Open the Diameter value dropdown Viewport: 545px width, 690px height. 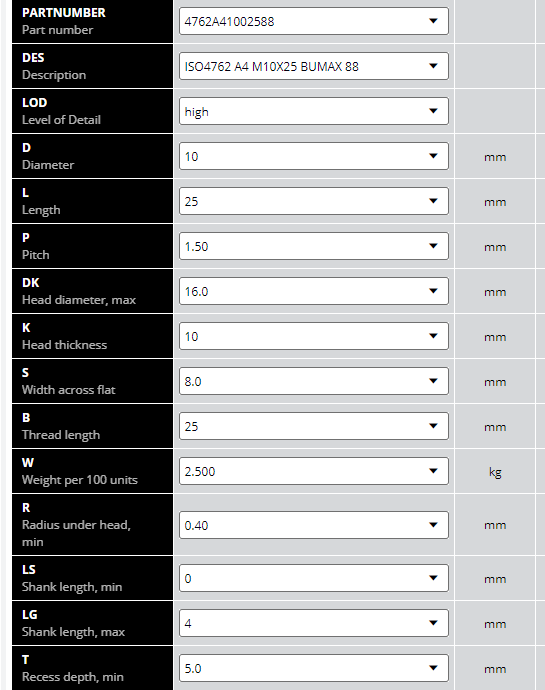(313, 156)
